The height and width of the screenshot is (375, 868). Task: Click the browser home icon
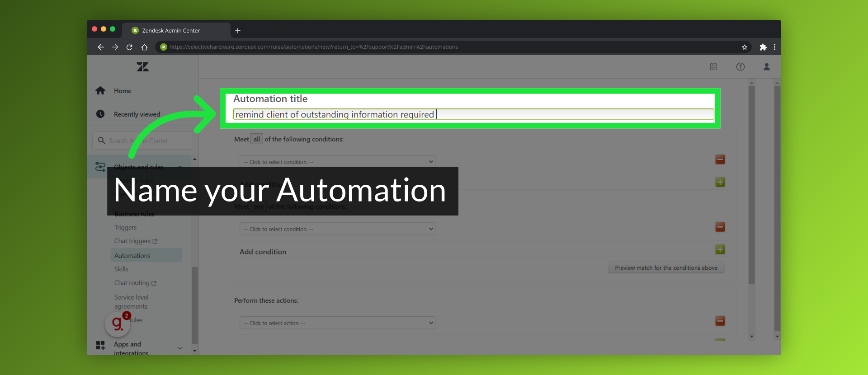point(144,47)
